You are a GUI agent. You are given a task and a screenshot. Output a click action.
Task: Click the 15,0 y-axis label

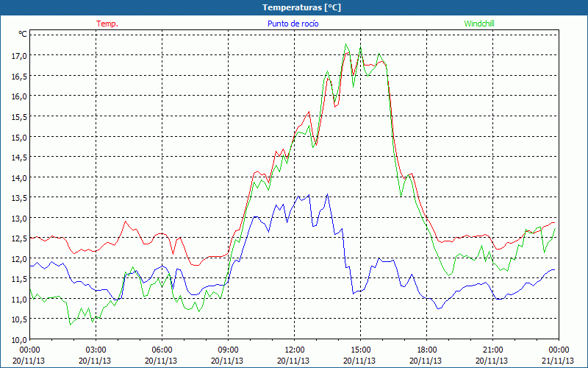(20, 137)
